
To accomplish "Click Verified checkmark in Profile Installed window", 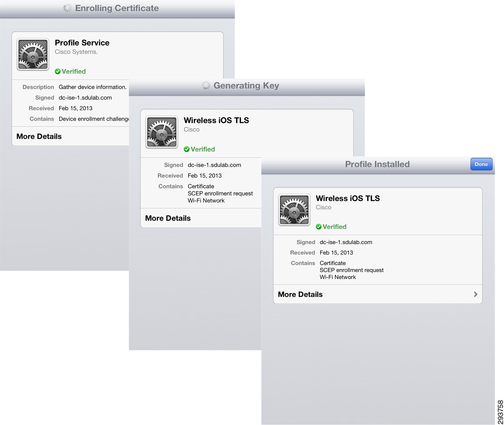I will (x=319, y=227).
